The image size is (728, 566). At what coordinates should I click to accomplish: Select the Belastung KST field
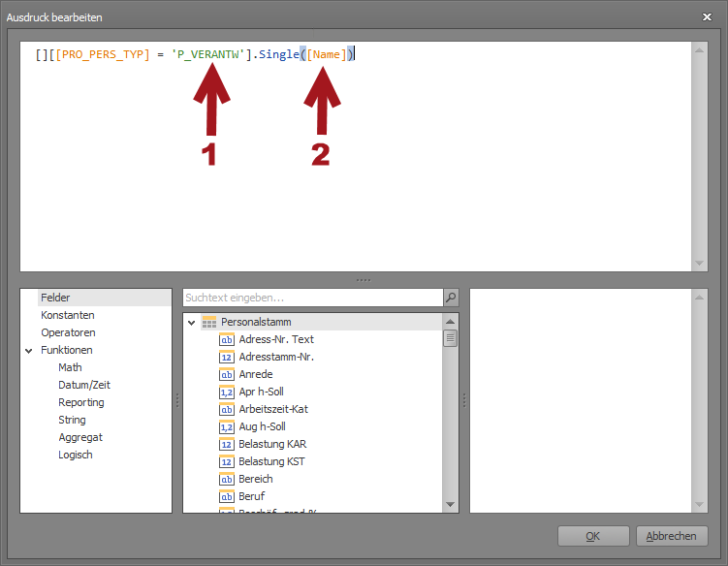coord(271,461)
